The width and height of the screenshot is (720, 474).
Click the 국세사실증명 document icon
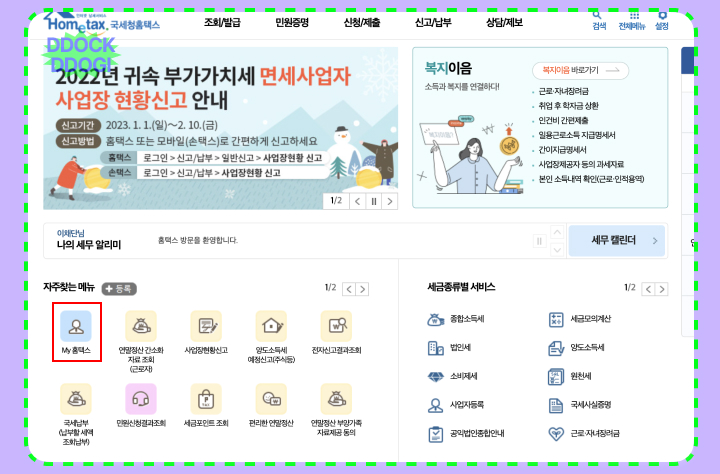point(556,405)
